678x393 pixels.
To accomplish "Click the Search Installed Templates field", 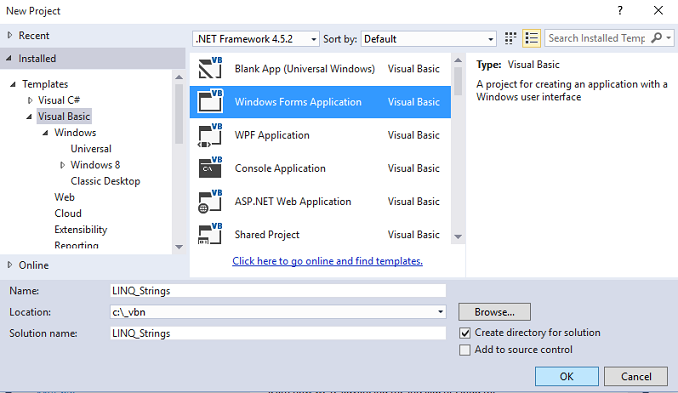I will point(597,38).
